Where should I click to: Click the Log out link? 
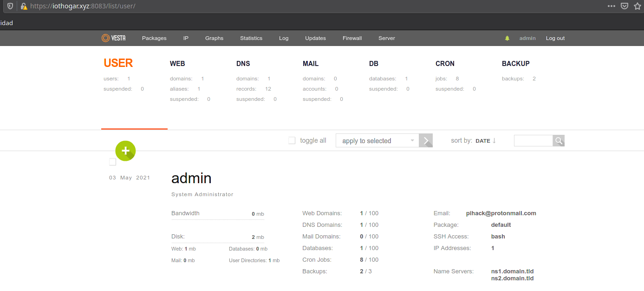click(555, 38)
